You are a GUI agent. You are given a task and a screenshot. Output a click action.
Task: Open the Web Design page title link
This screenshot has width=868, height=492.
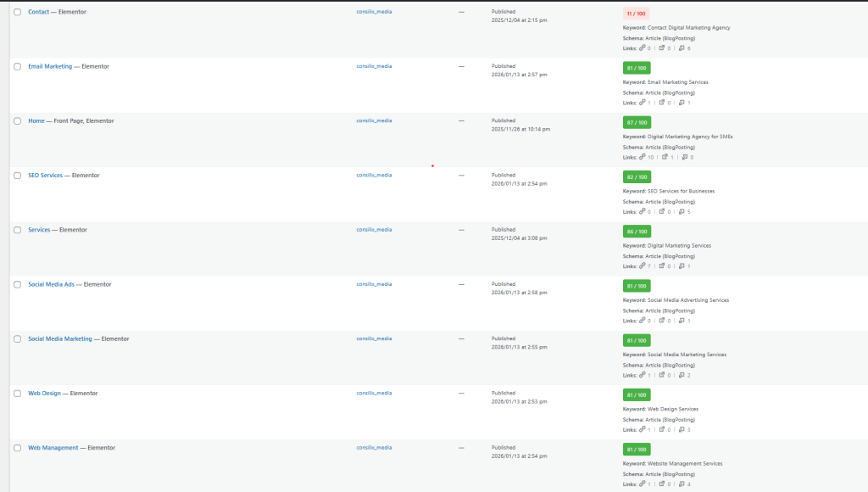click(x=44, y=394)
